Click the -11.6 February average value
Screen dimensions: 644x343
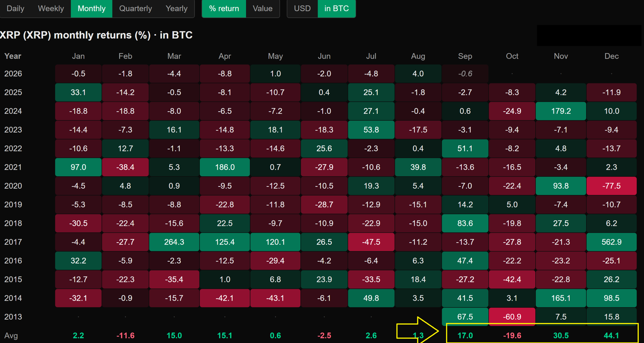125,336
